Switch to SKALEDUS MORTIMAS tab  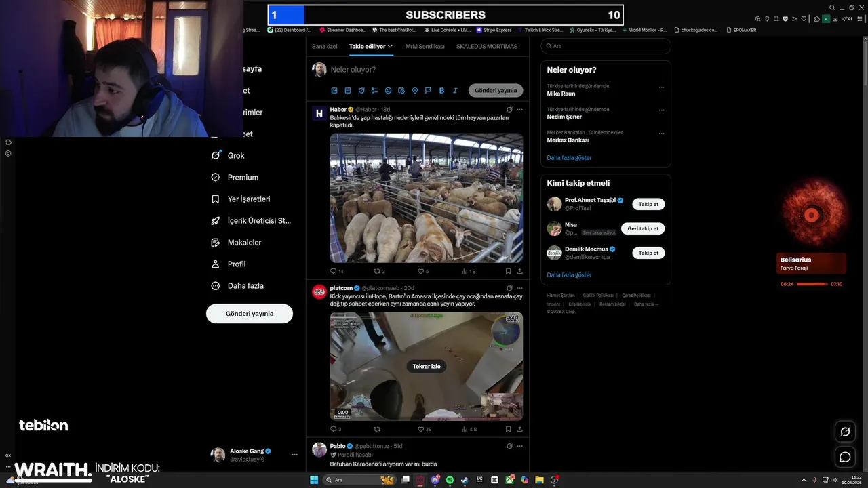487,46
